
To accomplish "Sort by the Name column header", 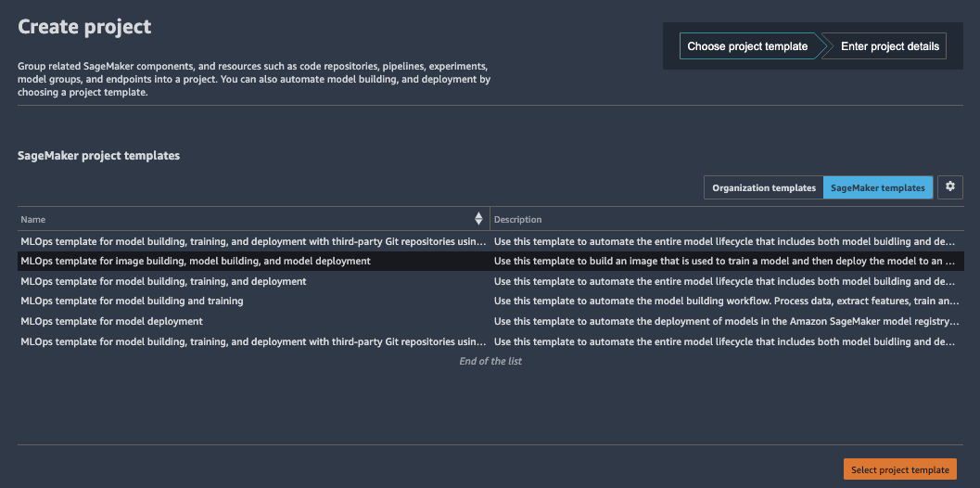I will click(x=33, y=220).
